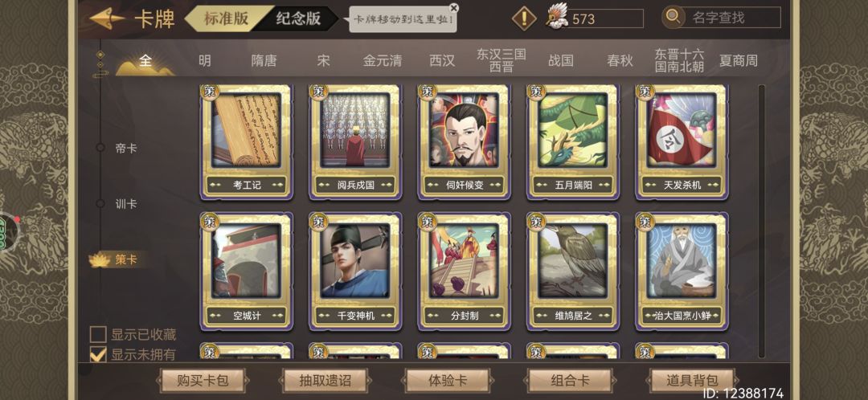Select the 隋唐 dynasty filter tab

pos(264,60)
